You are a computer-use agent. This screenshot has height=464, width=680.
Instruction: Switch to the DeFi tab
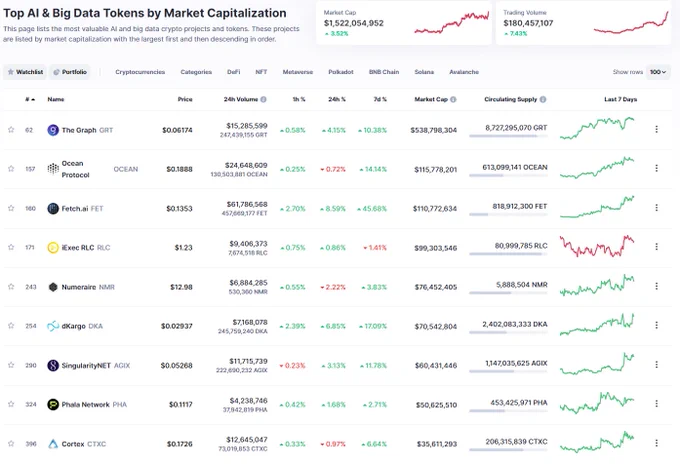[x=234, y=72]
